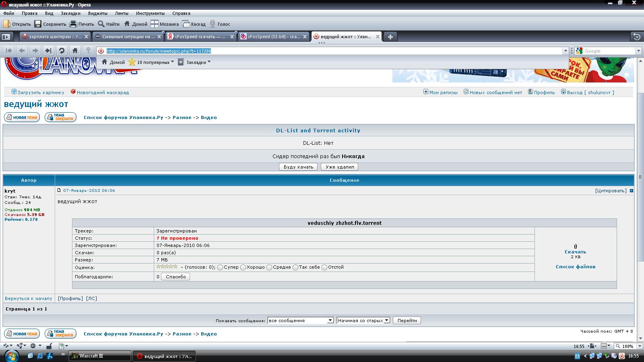The image size is (644, 362).
Task: Click the Rewind navigation button
Action: (x=9, y=51)
